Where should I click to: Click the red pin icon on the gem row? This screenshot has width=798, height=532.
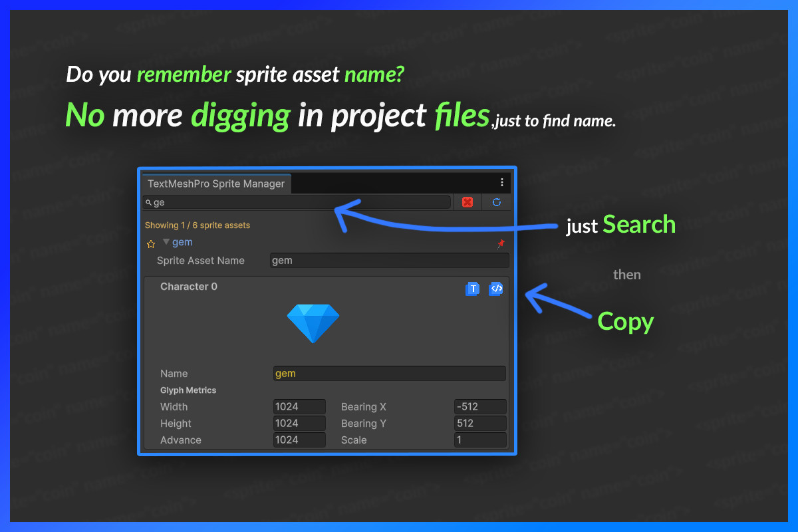click(x=500, y=243)
